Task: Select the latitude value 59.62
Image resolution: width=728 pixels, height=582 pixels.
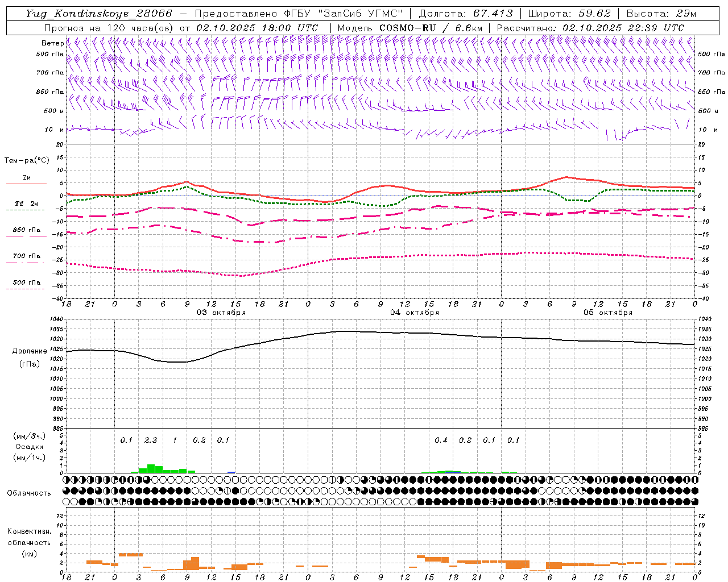Action: [x=595, y=14]
